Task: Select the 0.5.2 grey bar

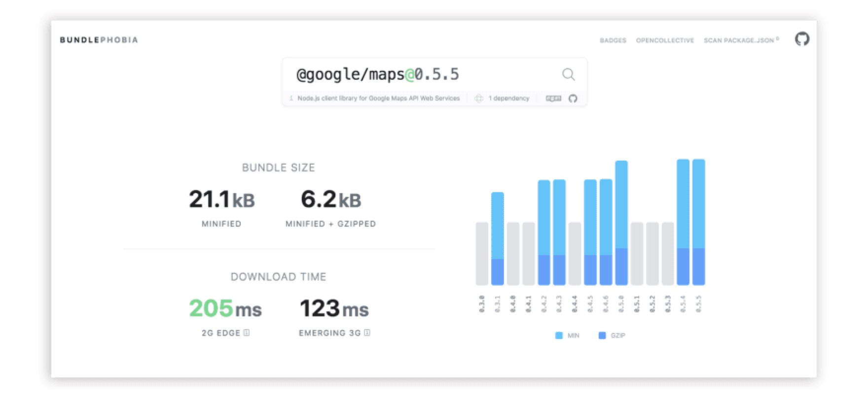Action: pos(652,254)
